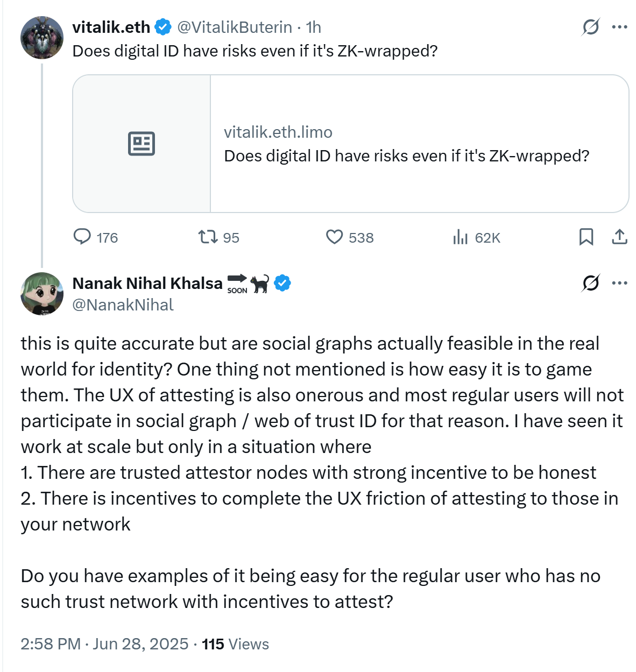Open Vitalik's profile avatar

pyautogui.click(x=42, y=38)
